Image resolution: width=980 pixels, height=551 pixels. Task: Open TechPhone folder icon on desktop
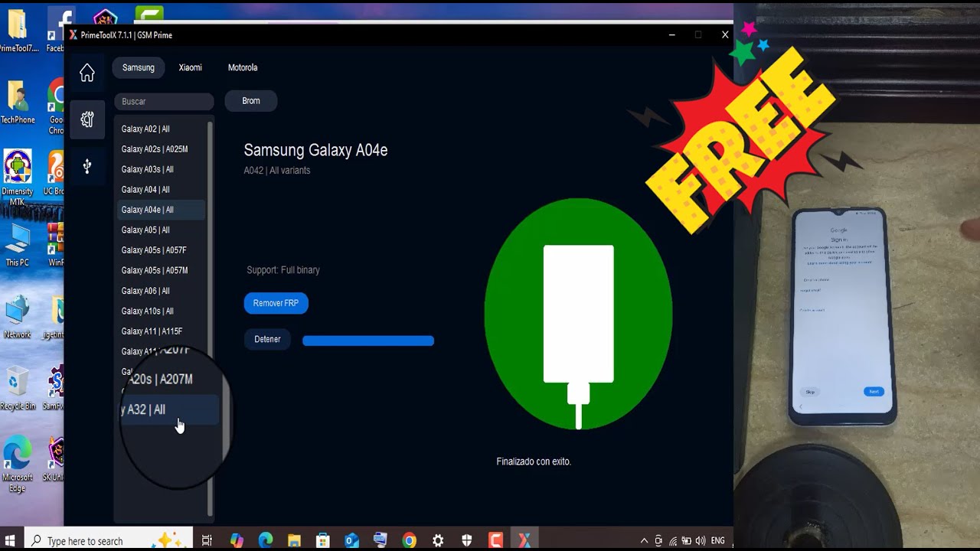click(18, 102)
